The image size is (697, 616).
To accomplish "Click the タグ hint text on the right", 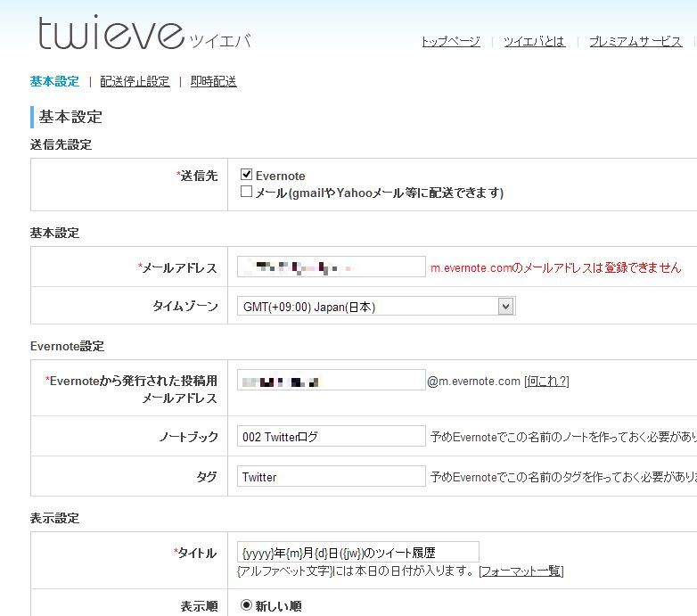I will pos(563,477).
